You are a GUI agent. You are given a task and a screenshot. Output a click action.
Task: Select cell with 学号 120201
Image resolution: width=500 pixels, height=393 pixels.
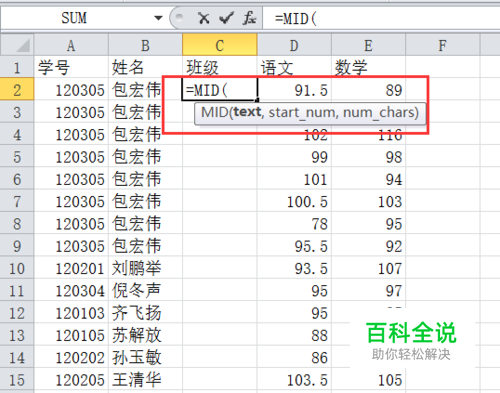click(x=71, y=268)
